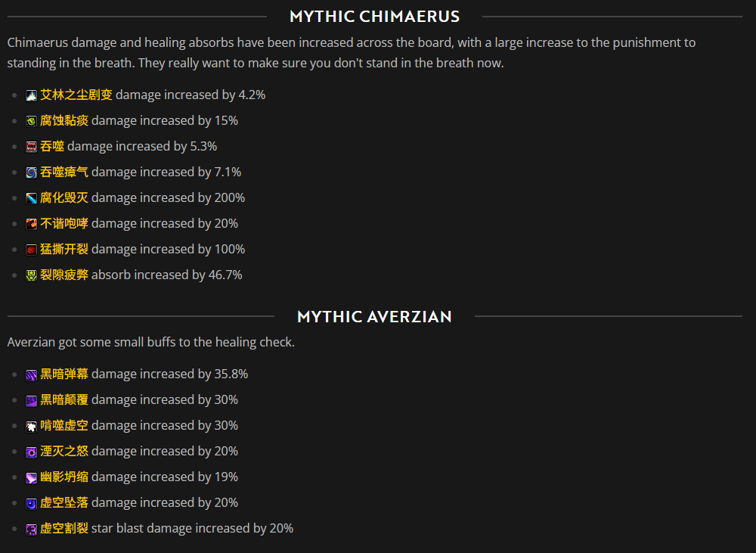Click the 吞噬瘴气 swirl spell icon
The width and height of the screenshot is (756, 553).
pos(31,172)
